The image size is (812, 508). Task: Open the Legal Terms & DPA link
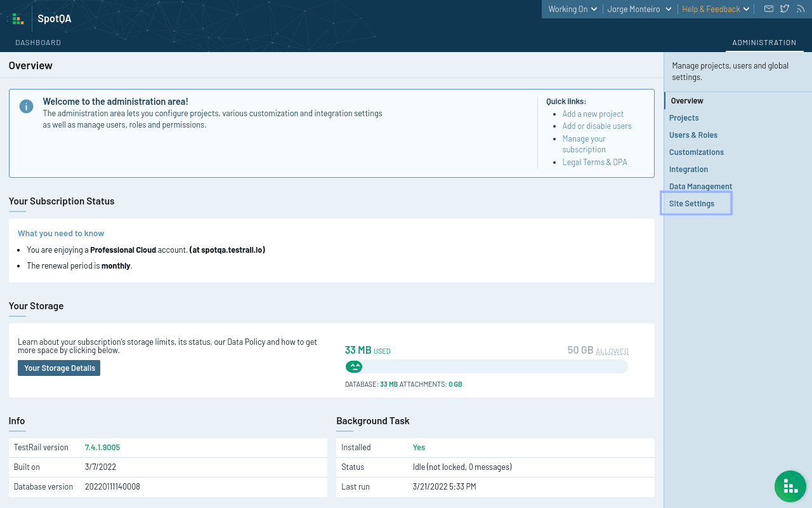594,163
